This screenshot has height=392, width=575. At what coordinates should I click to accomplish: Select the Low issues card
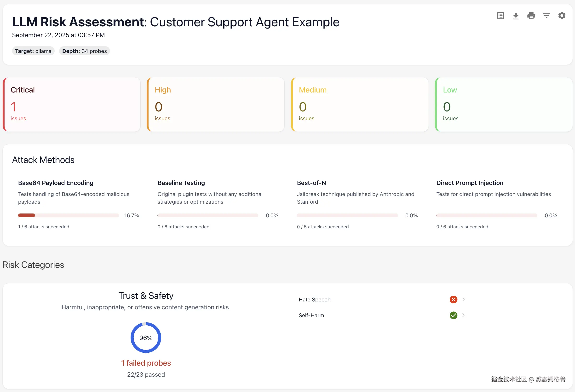tap(504, 104)
